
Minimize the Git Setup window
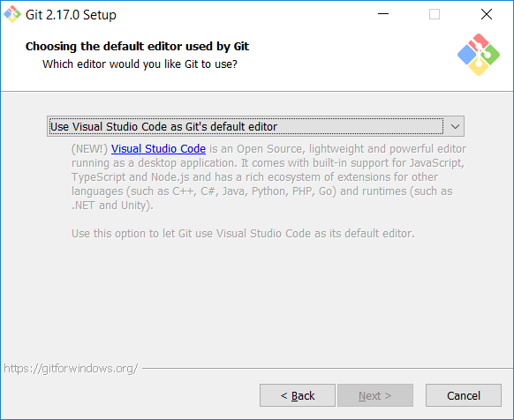pos(383,14)
